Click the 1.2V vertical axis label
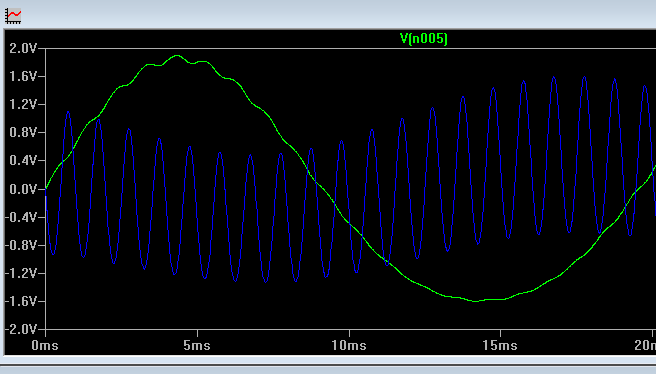Screen dimensions: 656x374 (23, 104)
